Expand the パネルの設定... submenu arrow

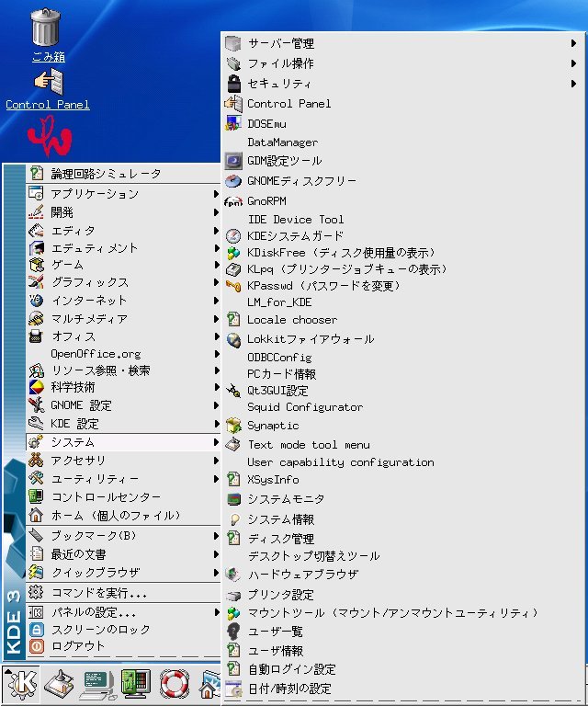(x=216, y=612)
